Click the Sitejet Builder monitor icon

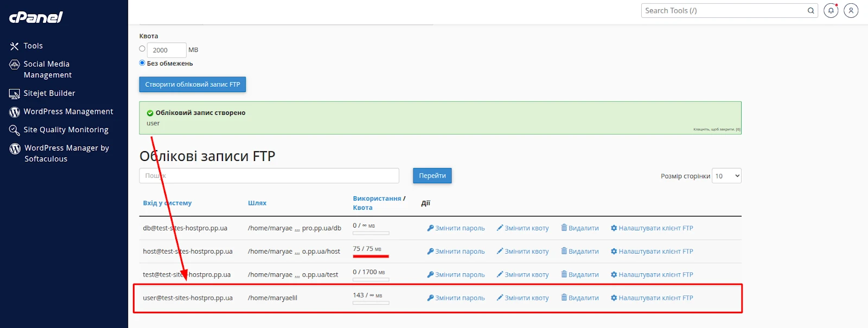click(15, 94)
